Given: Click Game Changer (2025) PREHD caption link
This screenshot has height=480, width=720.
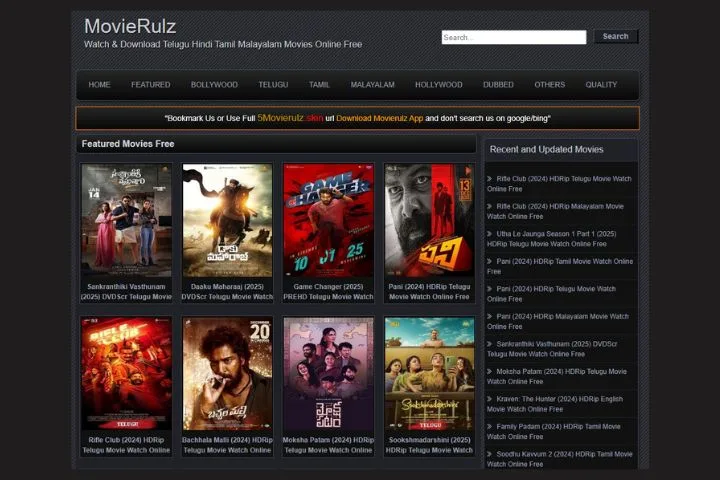Looking at the screenshot, I should (x=328, y=292).
